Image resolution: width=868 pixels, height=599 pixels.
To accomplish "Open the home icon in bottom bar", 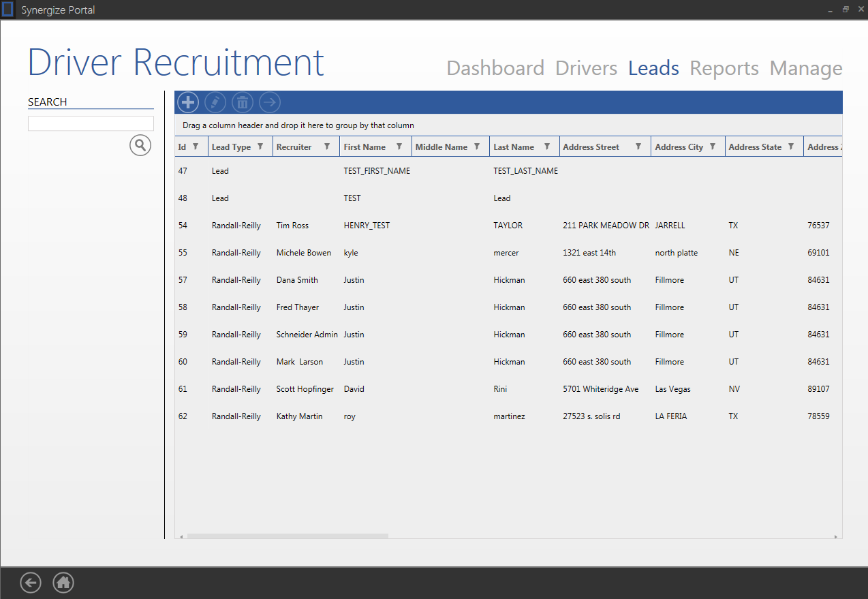I will click(63, 583).
